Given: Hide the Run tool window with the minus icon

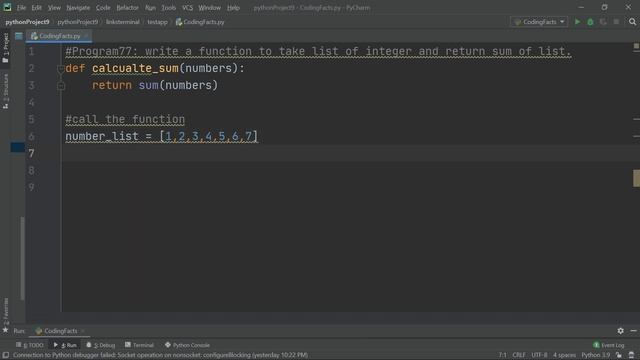Looking at the screenshot, I should (633, 331).
